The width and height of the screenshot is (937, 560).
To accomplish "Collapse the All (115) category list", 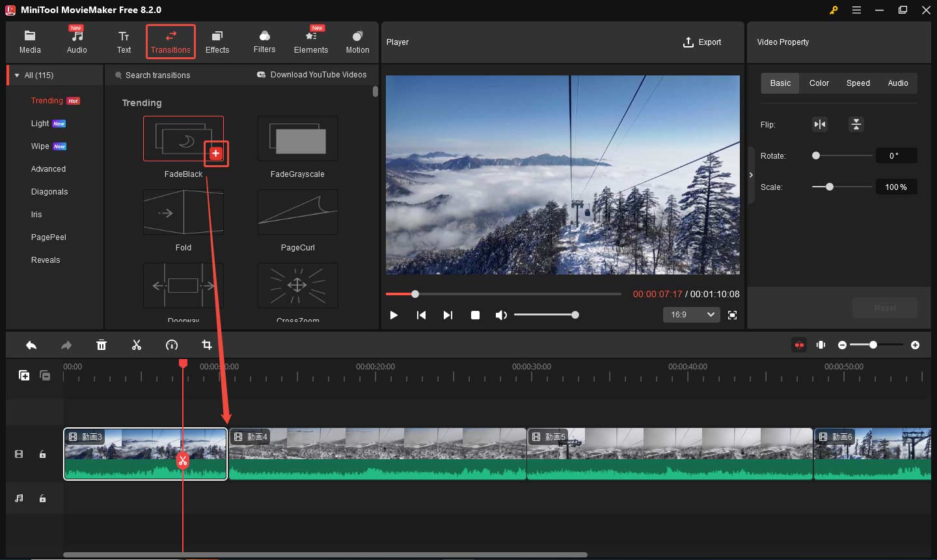I will click(17, 75).
